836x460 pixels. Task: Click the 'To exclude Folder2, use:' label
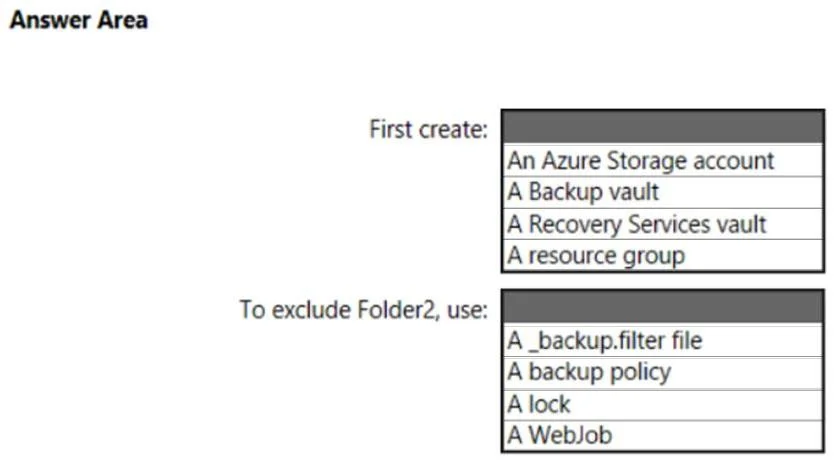pyautogui.click(x=364, y=310)
